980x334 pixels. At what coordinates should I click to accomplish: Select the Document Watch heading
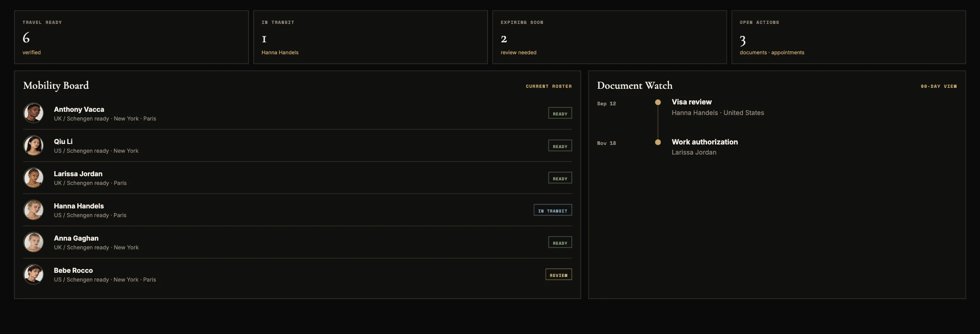634,86
